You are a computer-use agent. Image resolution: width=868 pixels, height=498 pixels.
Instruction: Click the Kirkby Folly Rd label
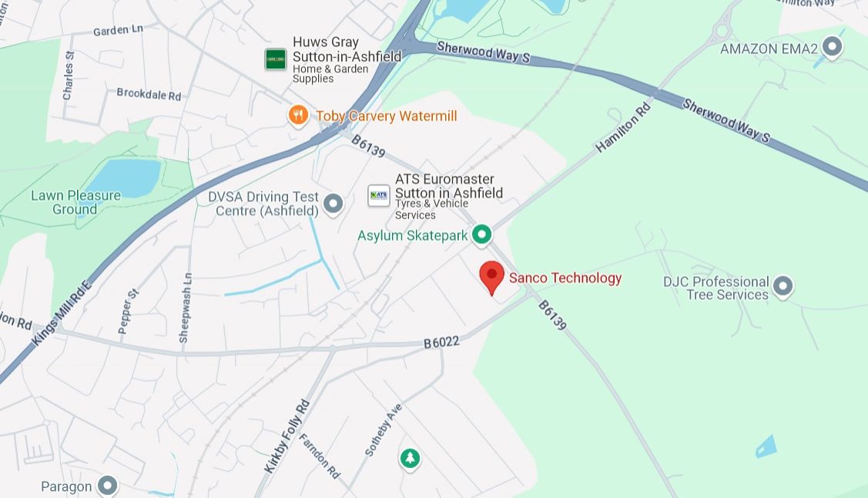[x=287, y=436]
